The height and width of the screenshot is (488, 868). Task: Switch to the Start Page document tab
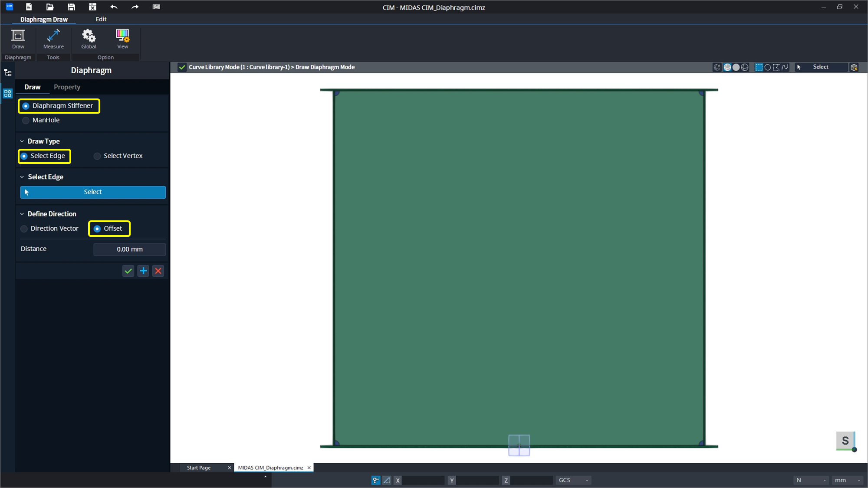point(199,468)
